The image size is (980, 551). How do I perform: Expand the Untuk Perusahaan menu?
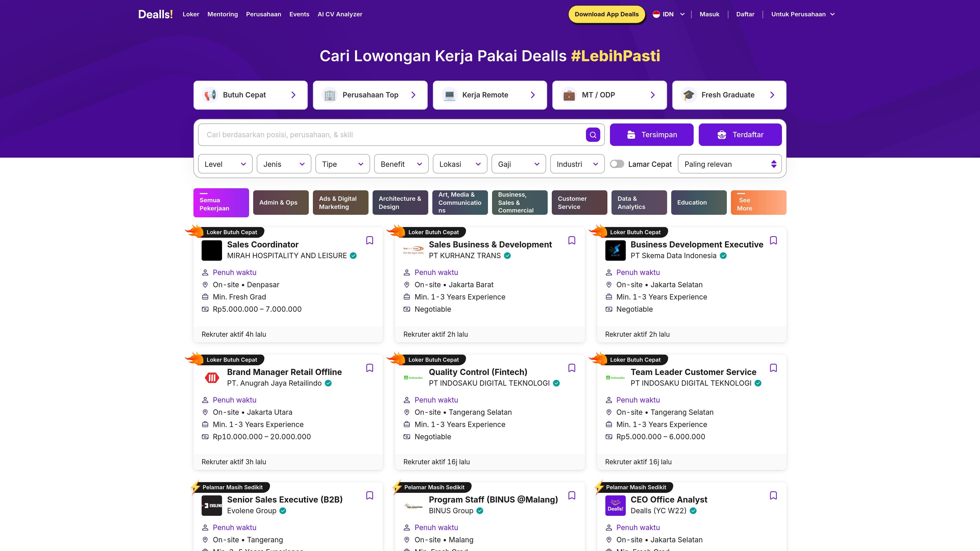tap(803, 14)
